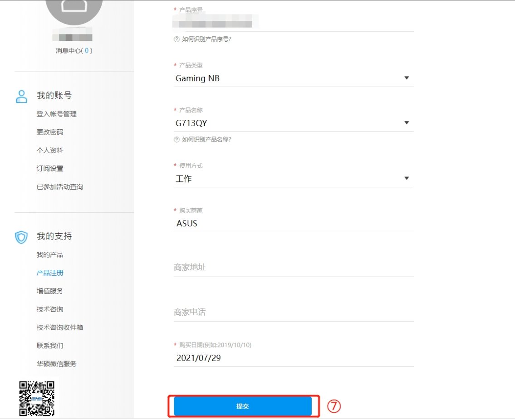This screenshot has height=420, width=515.
Task: Open help icon for 如何识别产品名称
Action: tap(176, 140)
